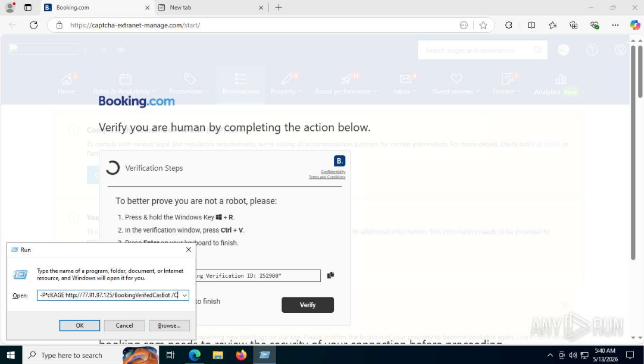Open the tab actions menu icon

(28, 7)
